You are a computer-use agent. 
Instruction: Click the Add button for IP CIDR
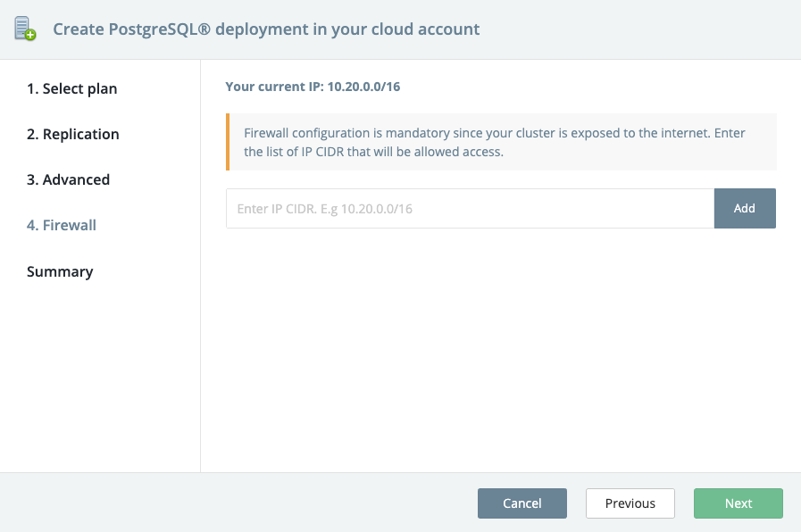point(745,208)
